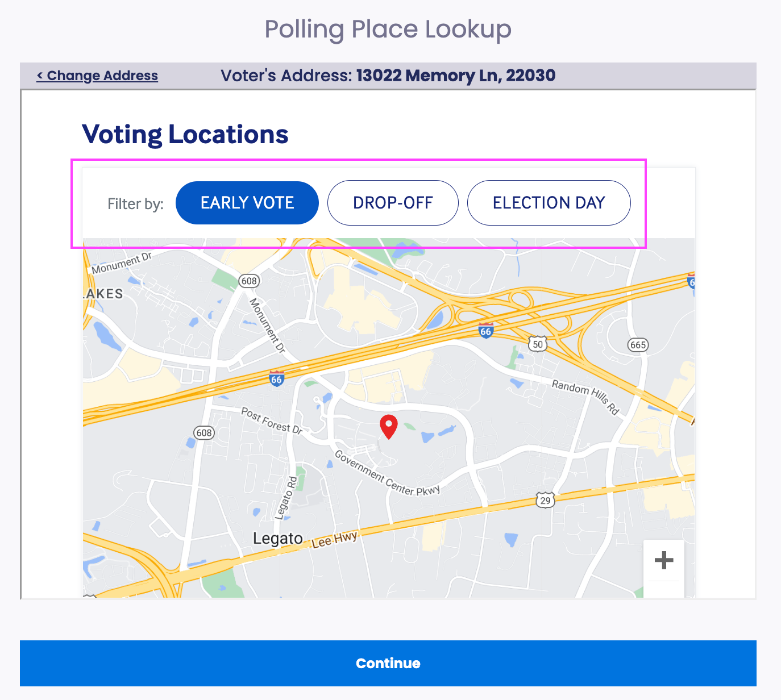Click the Legato place label on map
The image size is (781, 700).
tap(278, 538)
